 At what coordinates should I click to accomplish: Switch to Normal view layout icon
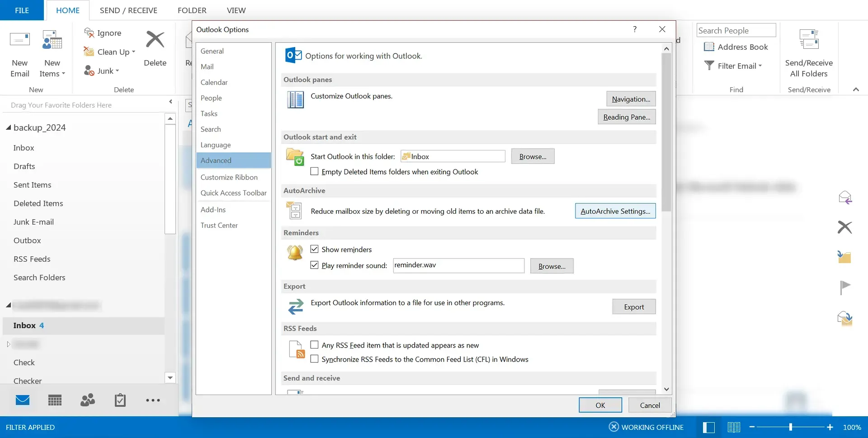709,427
